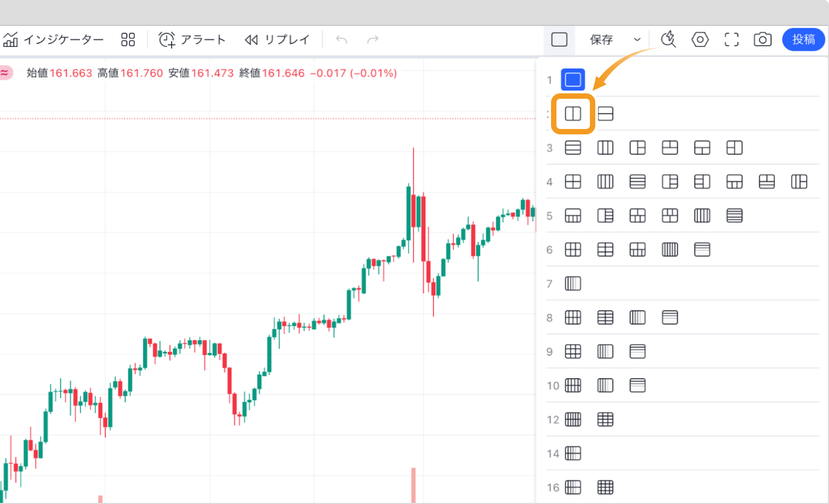Screen dimensions: 829x504
Task: Select five-chart layout: one left, four right
Action: pos(606,216)
